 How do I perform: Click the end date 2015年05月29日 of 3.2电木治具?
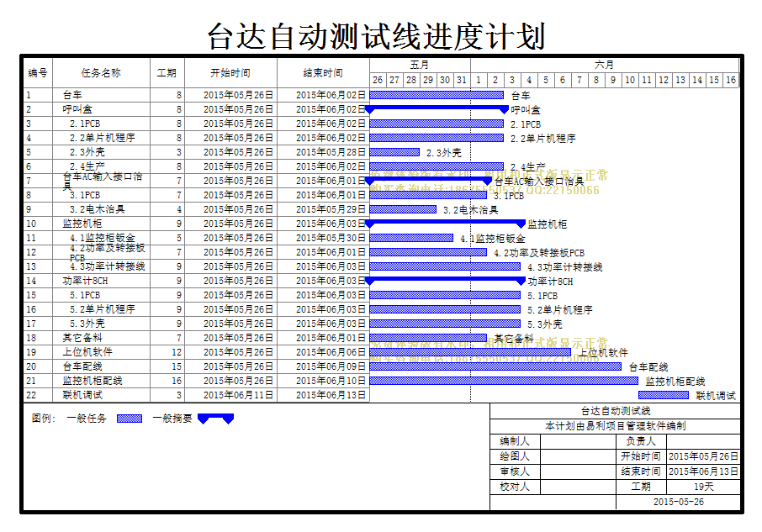(331, 209)
